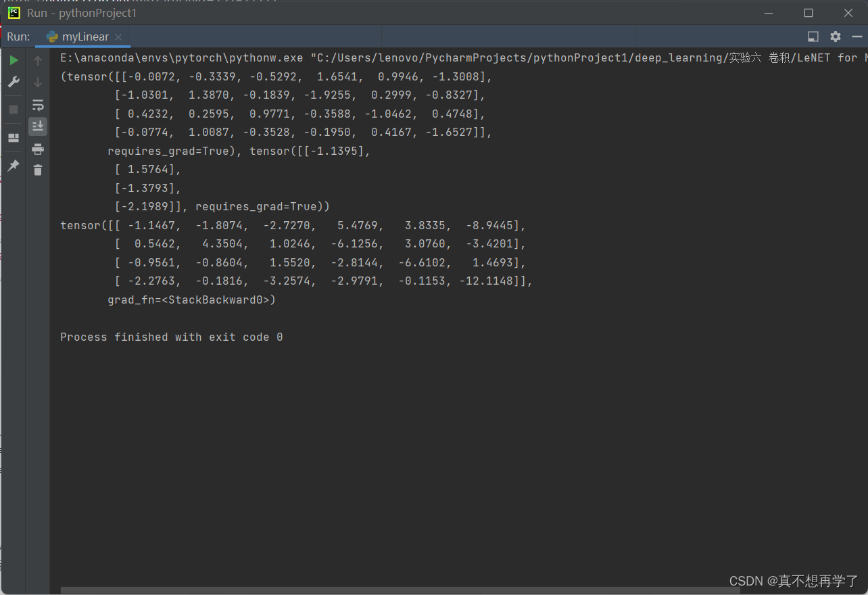Click the Up the Stack Trace arrow

point(38,61)
